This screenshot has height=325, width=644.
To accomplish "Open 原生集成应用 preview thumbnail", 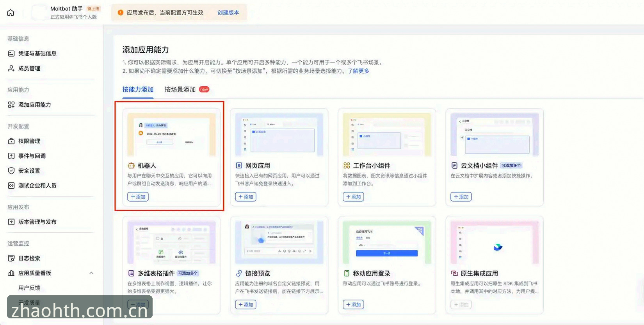I will [495, 243].
